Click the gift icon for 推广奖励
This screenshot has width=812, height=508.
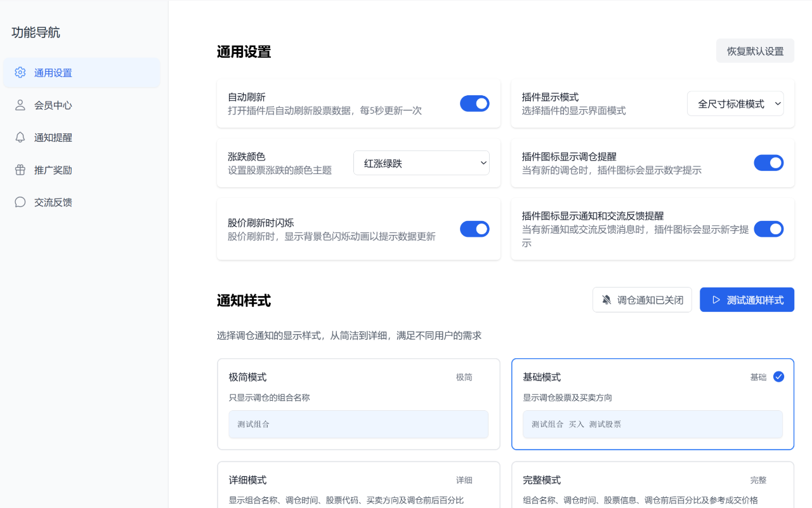(x=20, y=170)
